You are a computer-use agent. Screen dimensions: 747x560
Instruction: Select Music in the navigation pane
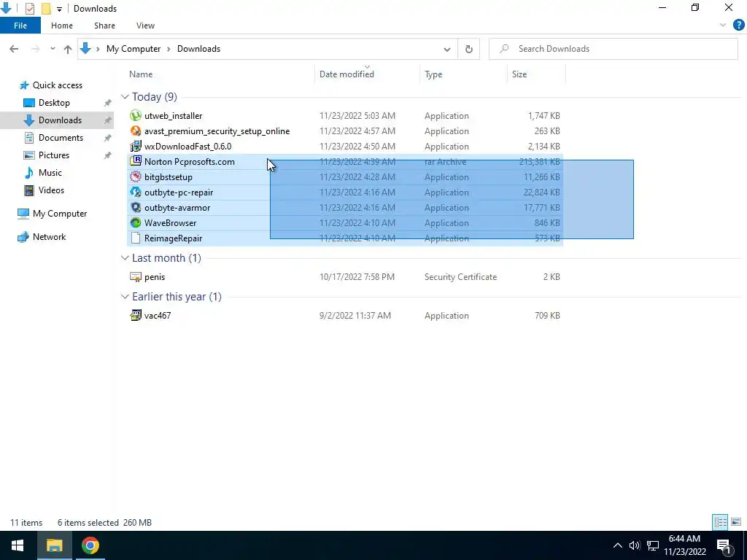(50, 172)
